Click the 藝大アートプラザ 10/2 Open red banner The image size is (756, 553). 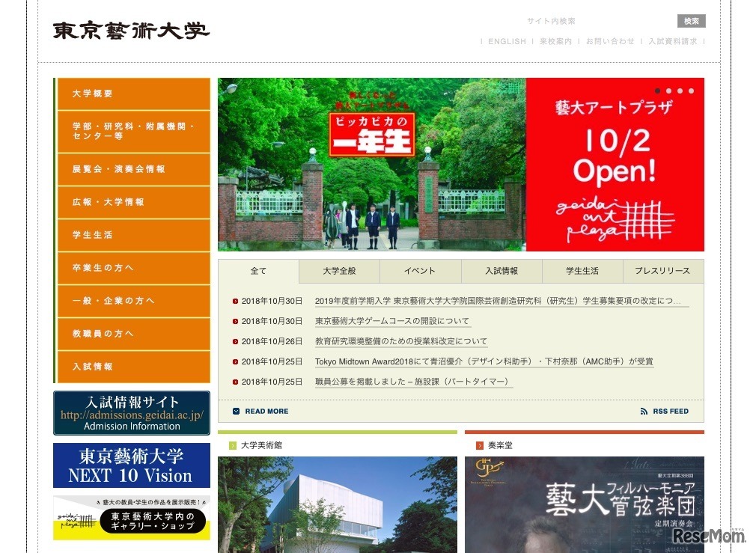coord(615,165)
